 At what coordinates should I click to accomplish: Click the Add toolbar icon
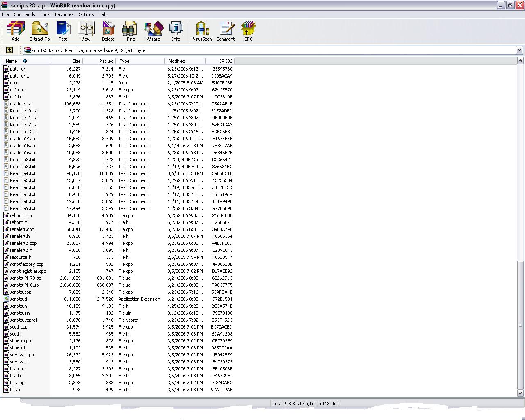click(16, 31)
